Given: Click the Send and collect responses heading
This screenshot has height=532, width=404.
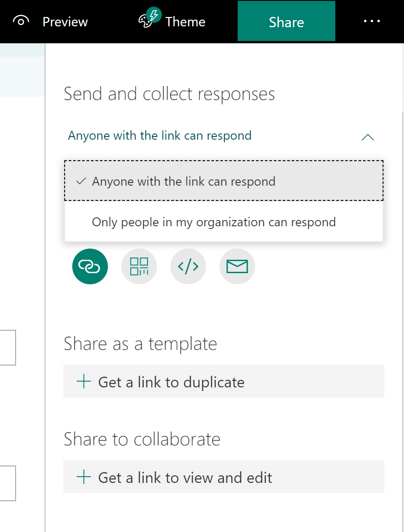Looking at the screenshot, I should coord(169,94).
